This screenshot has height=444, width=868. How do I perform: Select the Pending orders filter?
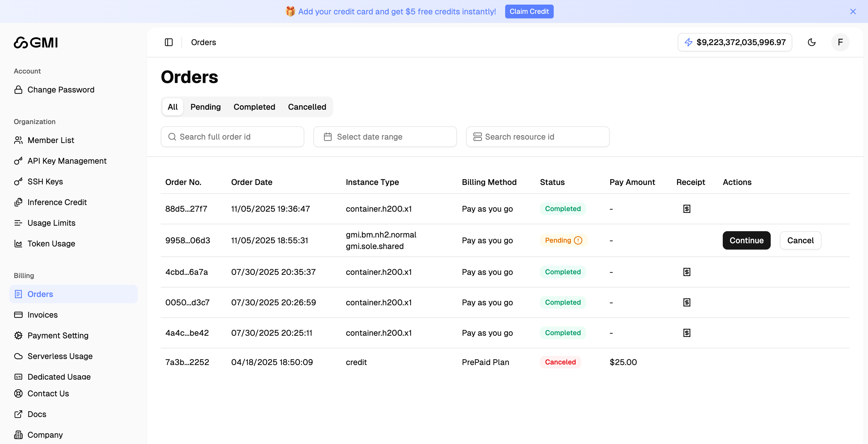click(205, 107)
